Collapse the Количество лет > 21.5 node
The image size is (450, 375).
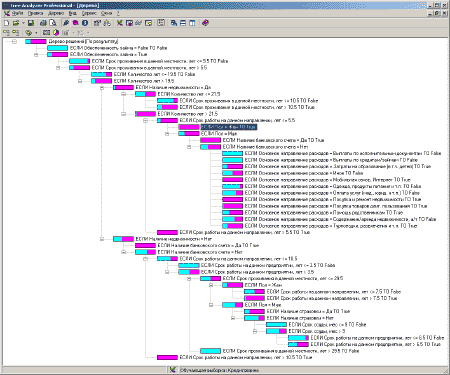tap(124, 114)
